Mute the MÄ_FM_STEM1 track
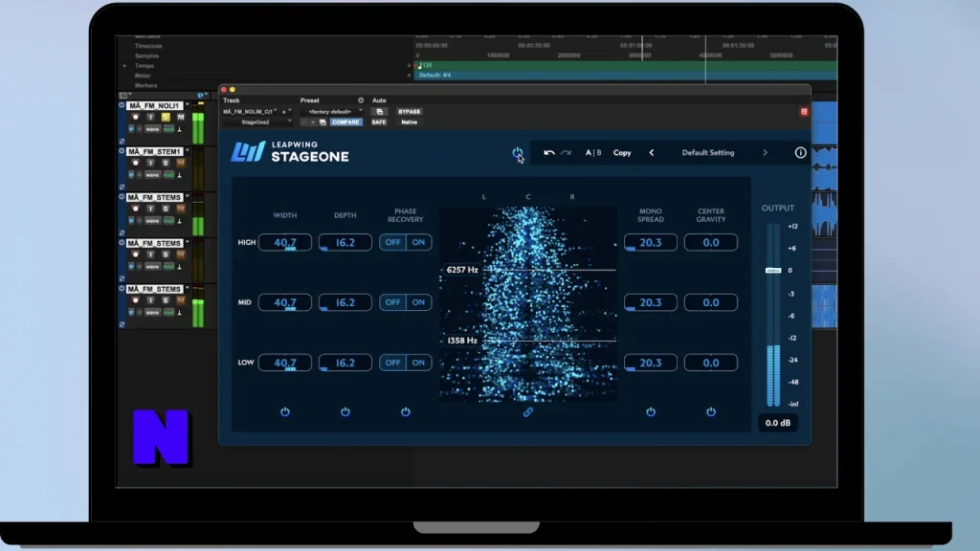The width and height of the screenshot is (980, 551). [181, 163]
